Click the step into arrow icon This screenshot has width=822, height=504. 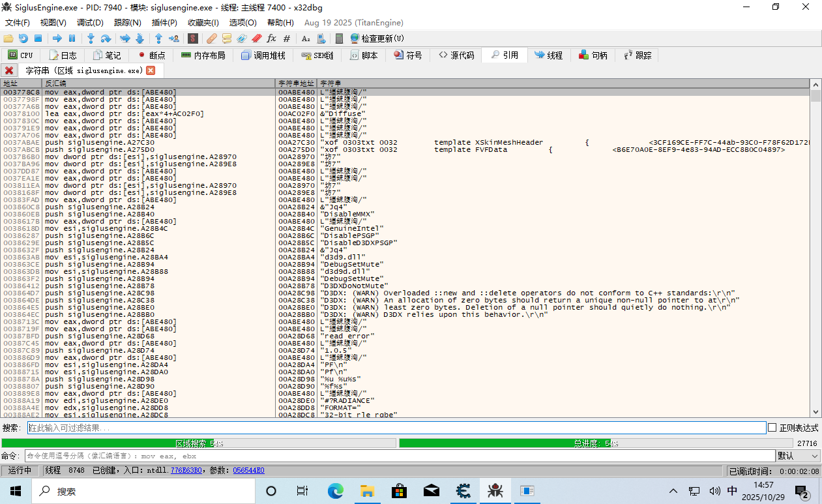click(91, 38)
